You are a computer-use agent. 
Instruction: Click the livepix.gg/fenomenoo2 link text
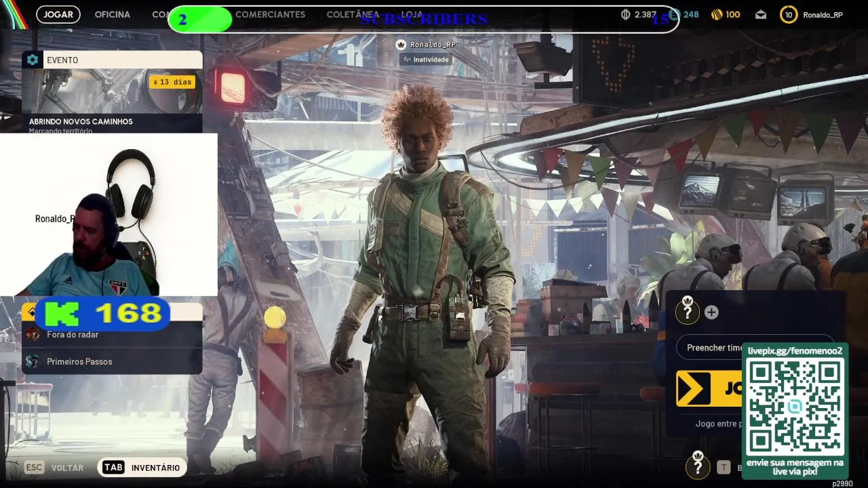(x=795, y=350)
